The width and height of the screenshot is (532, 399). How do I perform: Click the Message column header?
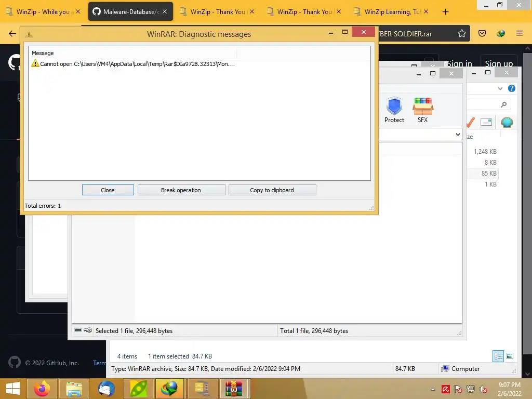click(132, 53)
